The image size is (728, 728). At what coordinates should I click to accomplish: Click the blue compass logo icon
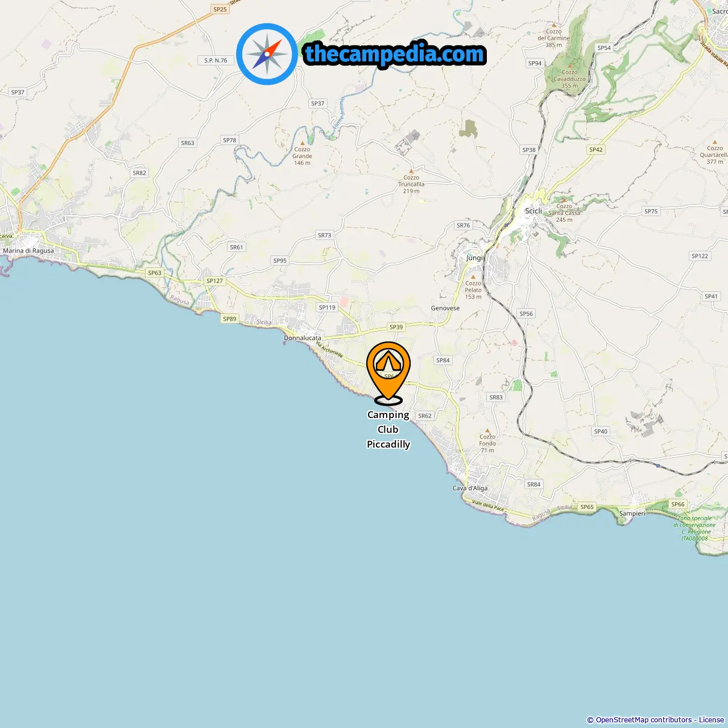(x=267, y=55)
